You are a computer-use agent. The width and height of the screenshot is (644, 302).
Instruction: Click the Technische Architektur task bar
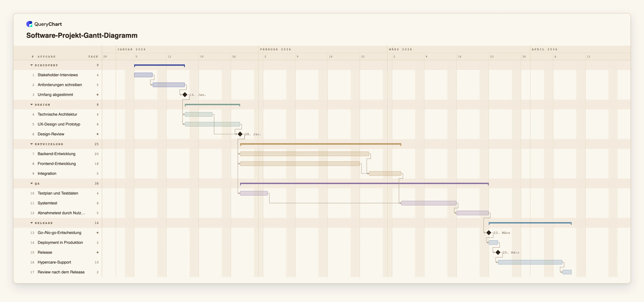tap(199, 114)
